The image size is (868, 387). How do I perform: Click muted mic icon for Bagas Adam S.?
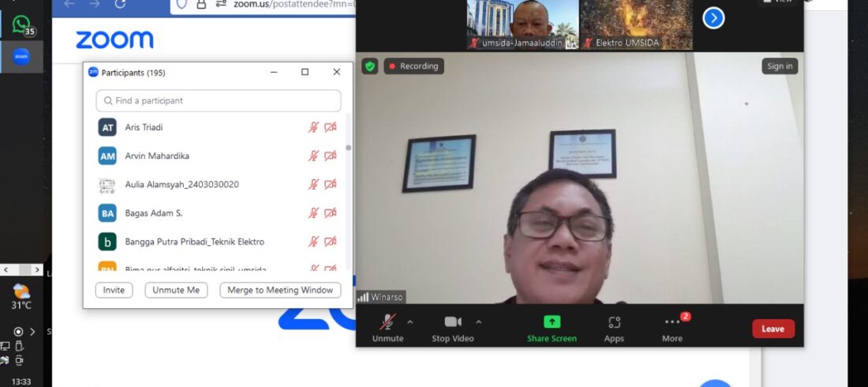coord(314,213)
